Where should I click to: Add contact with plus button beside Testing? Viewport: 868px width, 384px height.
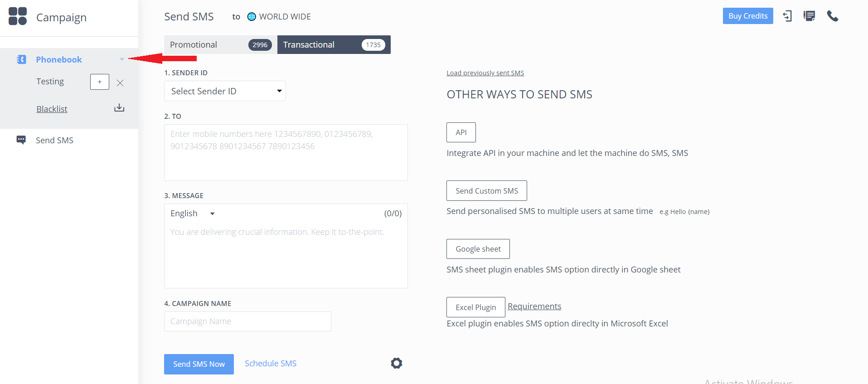tap(100, 82)
